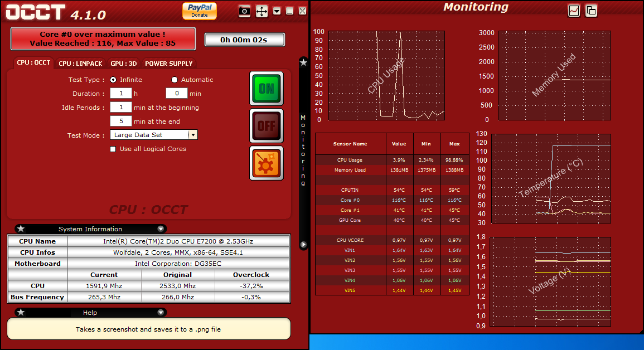This screenshot has height=350, width=644.
Task: Start the test with the green ON button
Action: 267,89
